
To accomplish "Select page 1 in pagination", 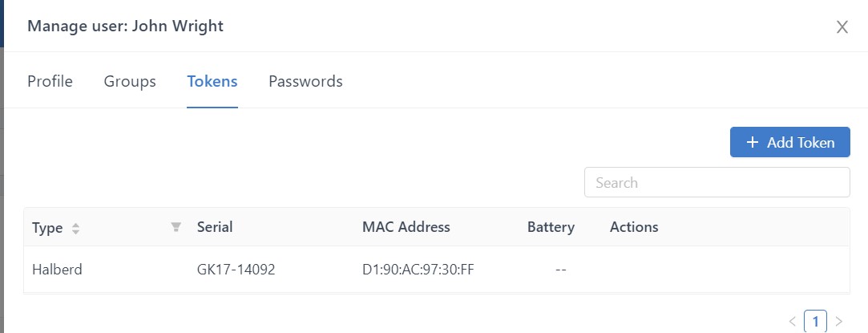I will pos(816,322).
